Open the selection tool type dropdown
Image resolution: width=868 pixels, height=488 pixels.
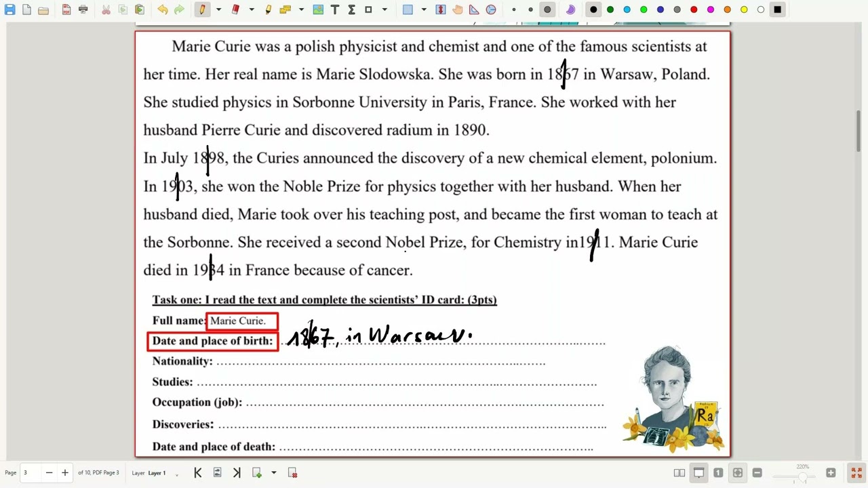[x=424, y=9]
